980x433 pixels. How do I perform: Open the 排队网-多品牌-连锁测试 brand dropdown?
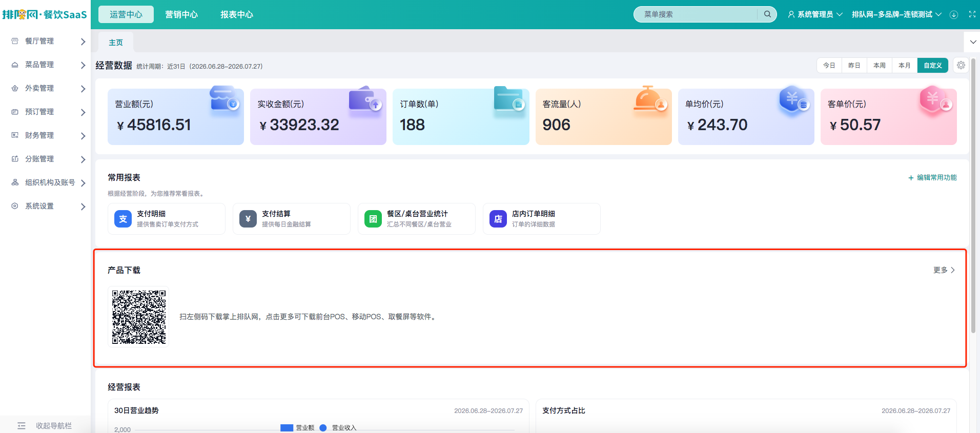point(896,14)
